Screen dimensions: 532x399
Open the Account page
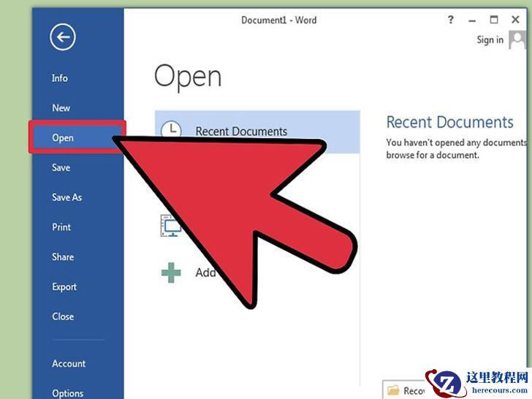69,364
